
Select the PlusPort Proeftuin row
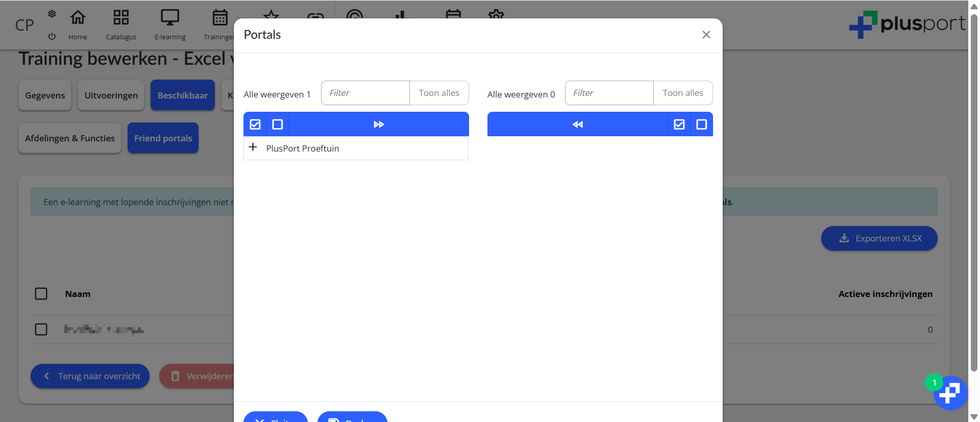click(356, 148)
